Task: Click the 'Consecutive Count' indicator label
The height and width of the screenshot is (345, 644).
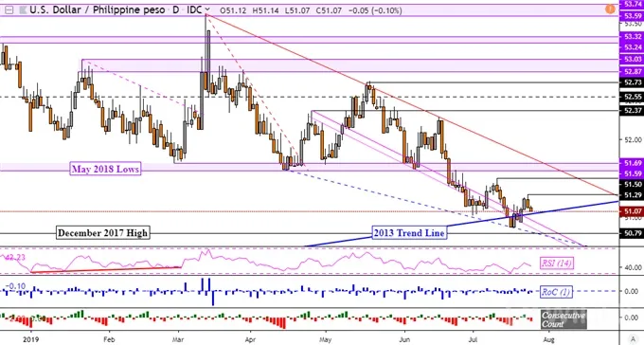Action: pos(563,319)
